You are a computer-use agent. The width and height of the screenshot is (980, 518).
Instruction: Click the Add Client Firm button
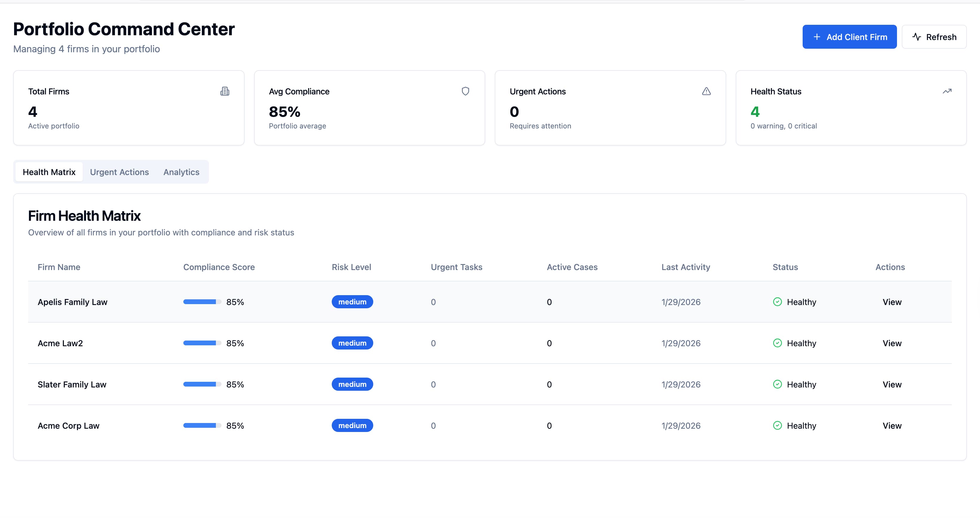click(850, 36)
